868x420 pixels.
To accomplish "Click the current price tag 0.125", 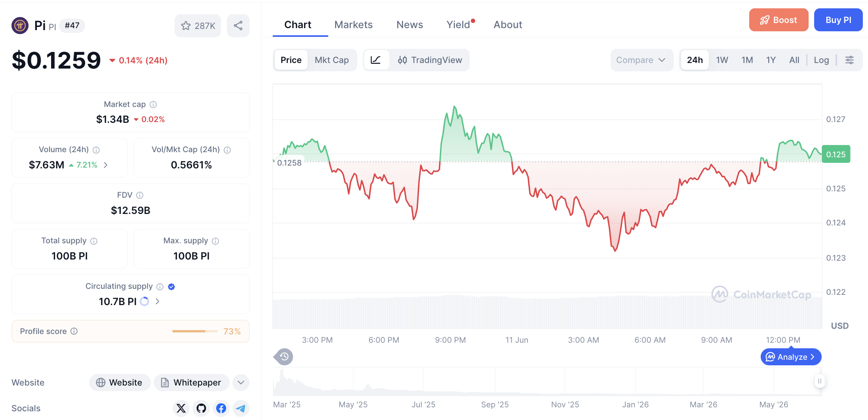I will click(836, 155).
